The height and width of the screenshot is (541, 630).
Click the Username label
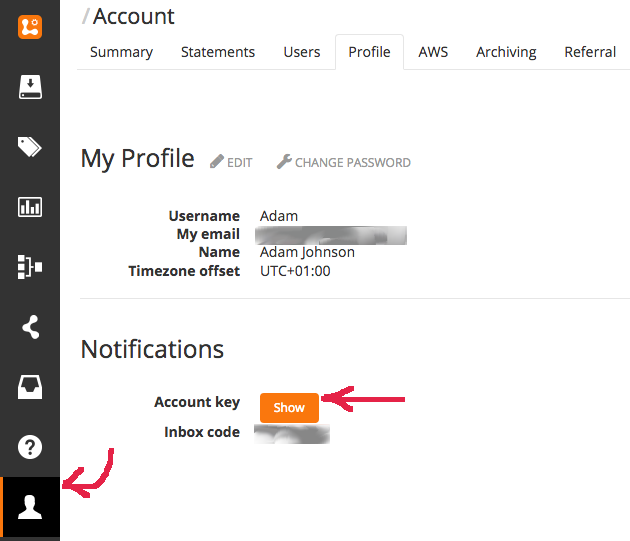(x=204, y=216)
